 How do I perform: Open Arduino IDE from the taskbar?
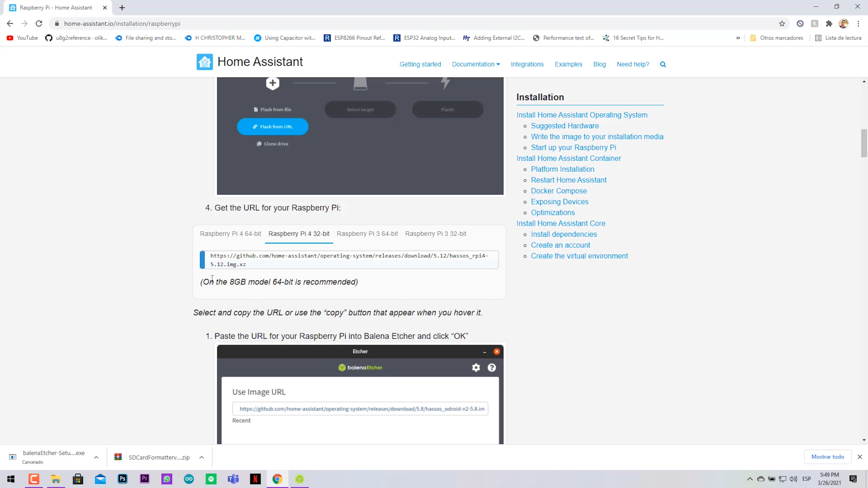[x=189, y=479]
